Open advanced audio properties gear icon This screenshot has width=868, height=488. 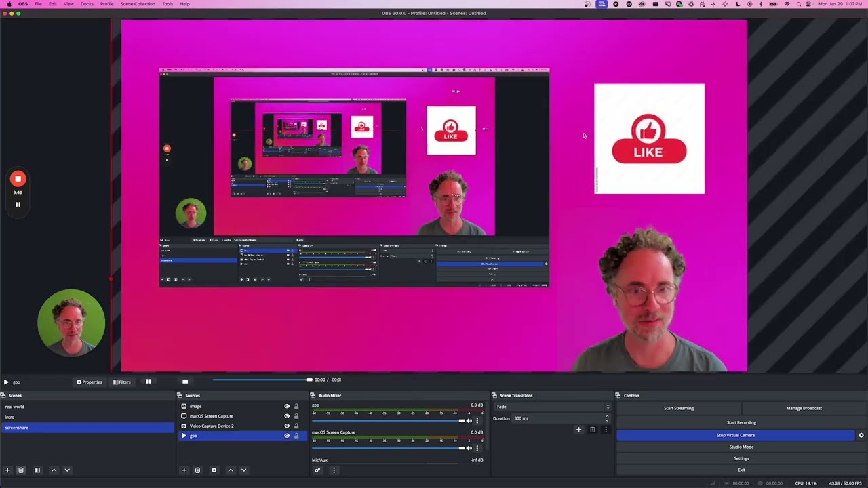click(317, 470)
